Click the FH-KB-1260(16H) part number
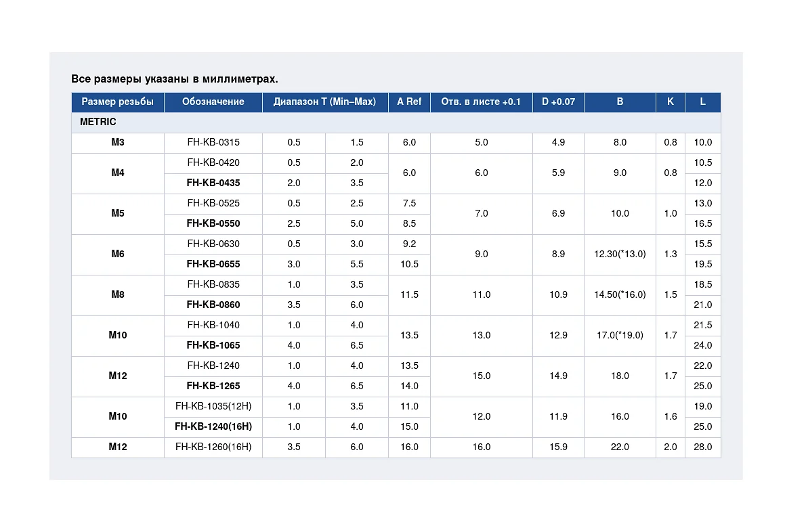 (213, 447)
